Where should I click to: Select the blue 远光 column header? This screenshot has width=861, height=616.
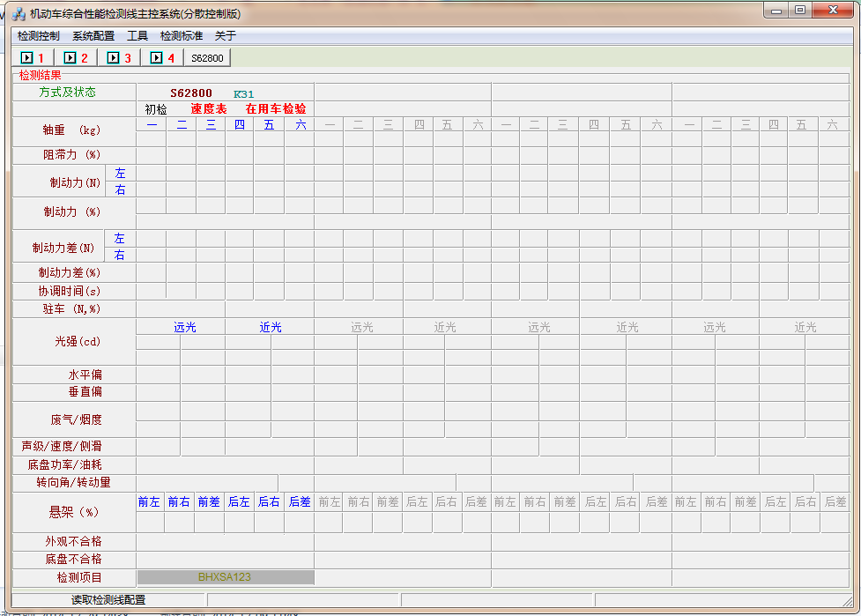pyautogui.click(x=185, y=328)
